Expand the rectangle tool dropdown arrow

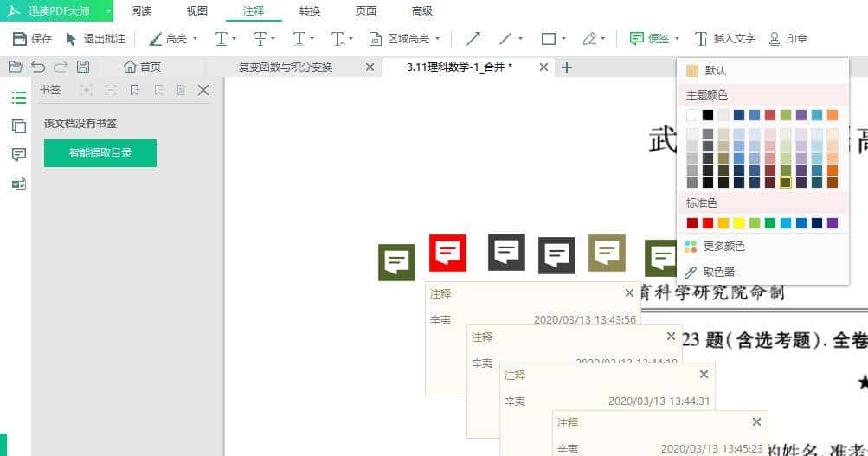click(563, 39)
